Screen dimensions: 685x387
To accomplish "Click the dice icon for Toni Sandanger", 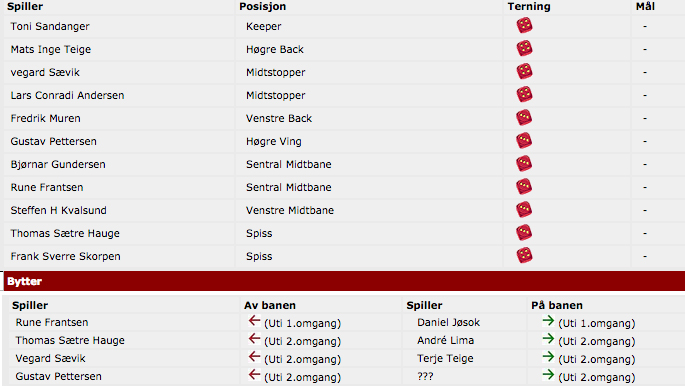I will (x=524, y=25).
